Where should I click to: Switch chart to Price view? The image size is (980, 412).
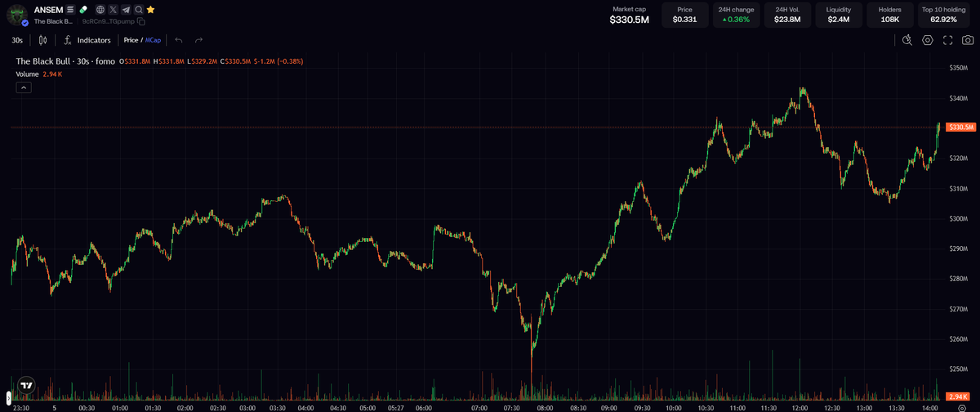tap(131, 39)
